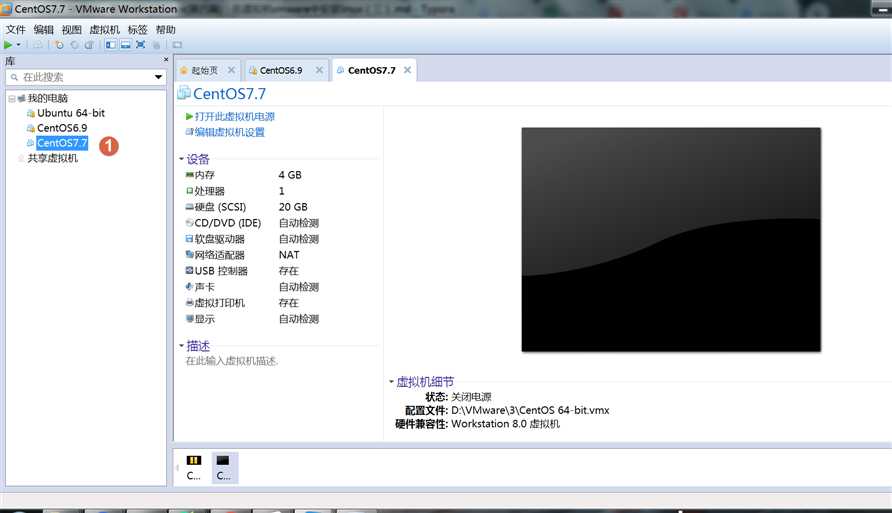Screen dimensions: 892x513
Task: Collapse the 设备 section
Action: [x=181, y=159]
